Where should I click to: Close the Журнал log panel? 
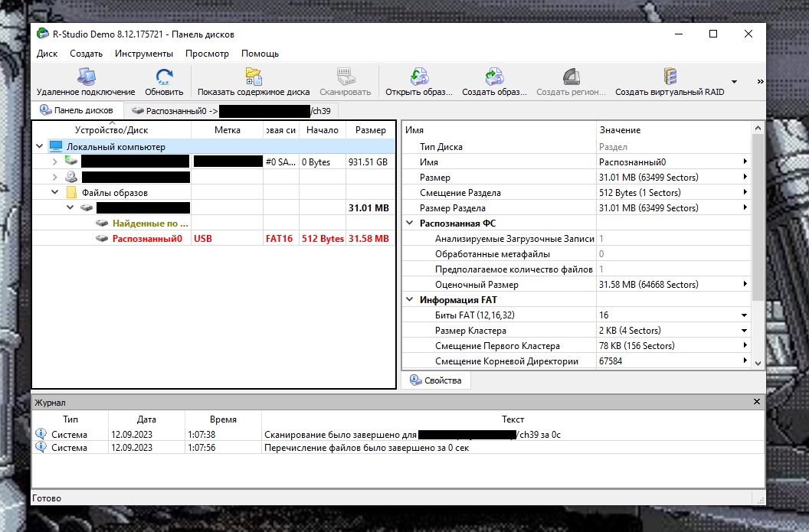[x=756, y=402]
